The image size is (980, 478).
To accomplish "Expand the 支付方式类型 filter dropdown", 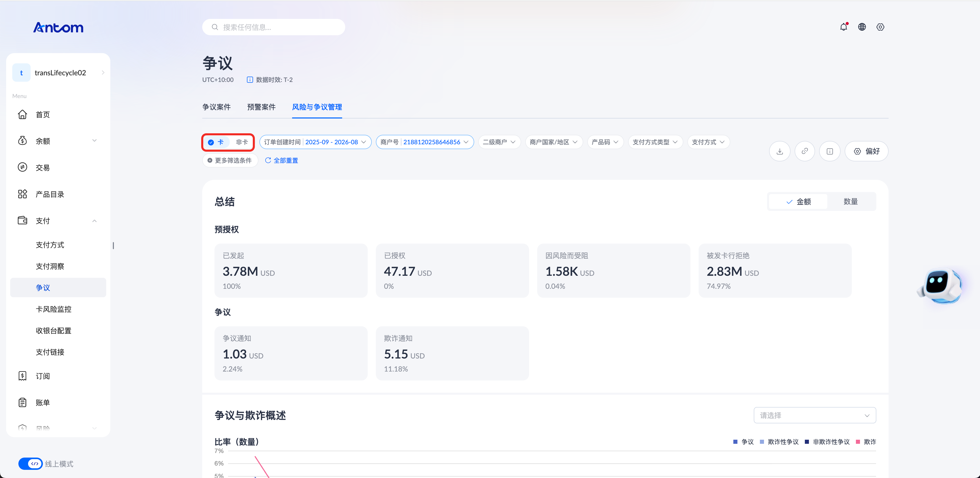I will click(x=655, y=142).
